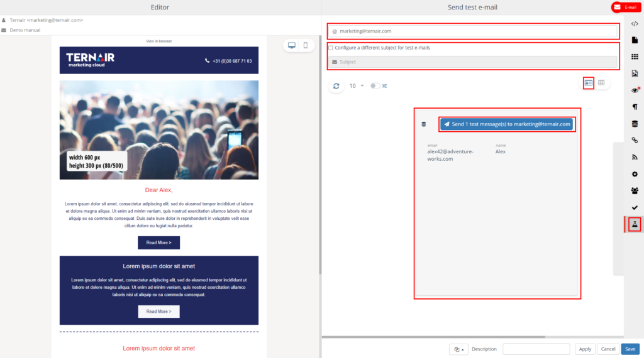Image resolution: width=644 pixels, height=358 pixels.
Task: Open the links panel
Action: click(x=635, y=140)
